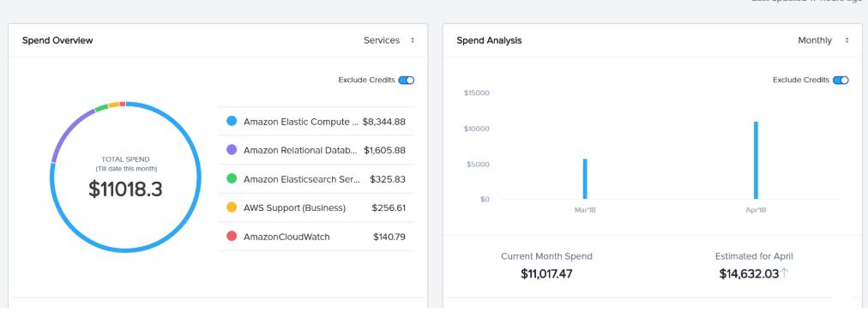
Task: Toggle Exclude Credits in Spend Overview
Action: coord(407,81)
